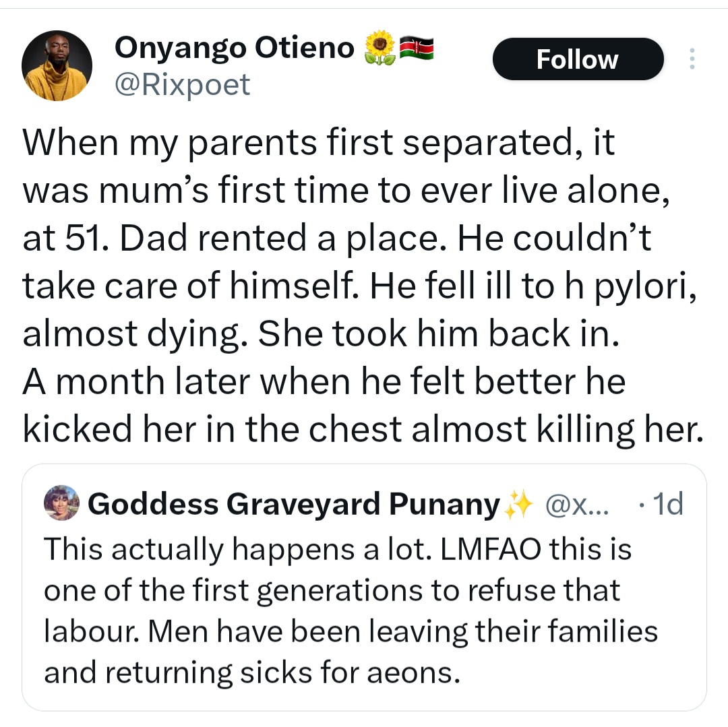Click the line "one of the first generations"
The image size is (728, 727).
[x=331, y=591]
